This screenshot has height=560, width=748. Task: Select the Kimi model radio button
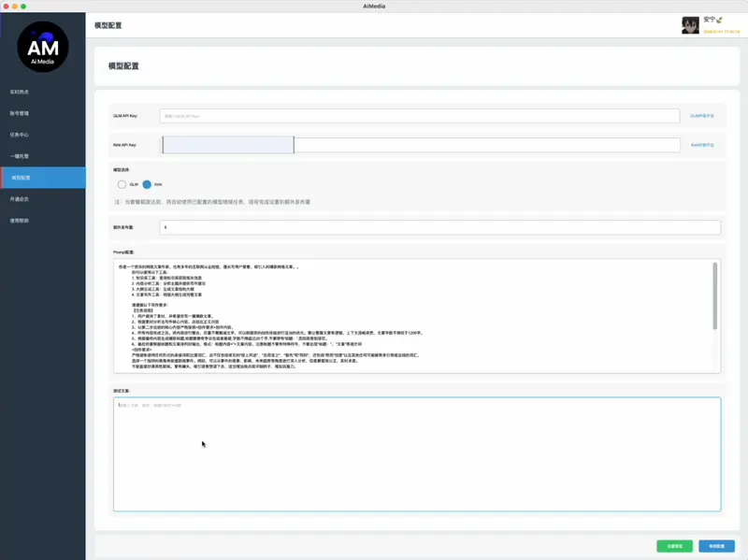tap(147, 185)
